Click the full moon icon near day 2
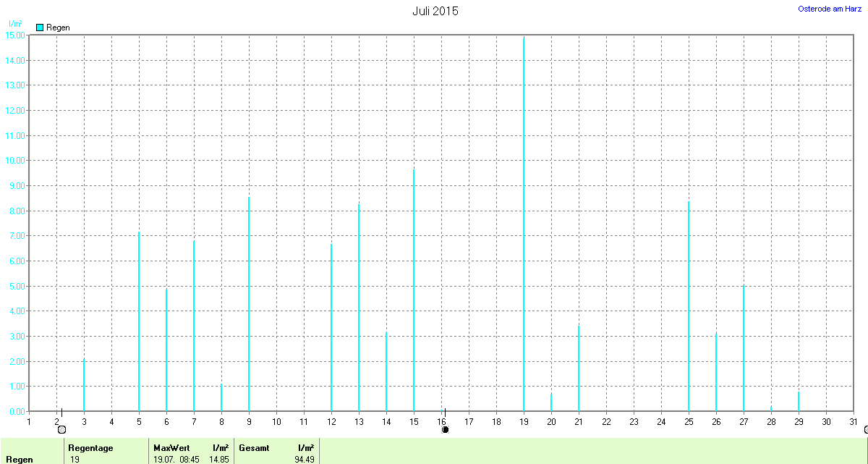The height and width of the screenshot is (464, 868). tap(61, 430)
